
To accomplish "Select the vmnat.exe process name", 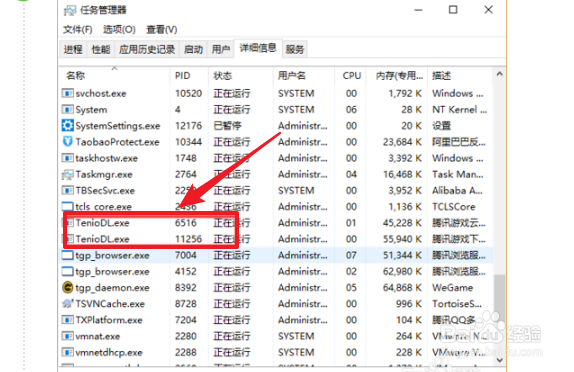I will pyautogui.click(x=98, y=336).
